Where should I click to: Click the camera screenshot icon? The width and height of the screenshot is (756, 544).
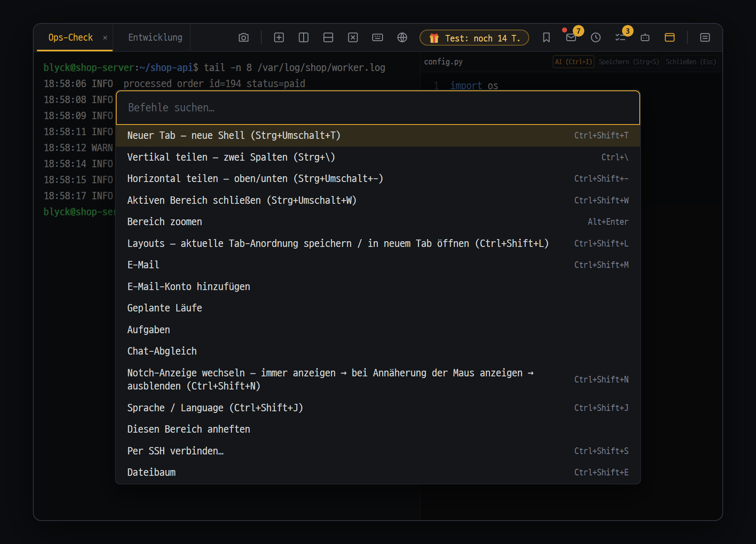tap(244, 38)
